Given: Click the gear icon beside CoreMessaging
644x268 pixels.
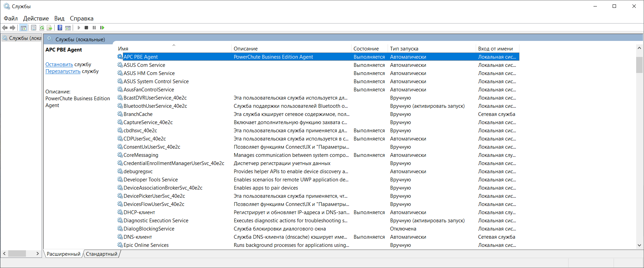Looking at the screenshot, I should click(120, 155).
